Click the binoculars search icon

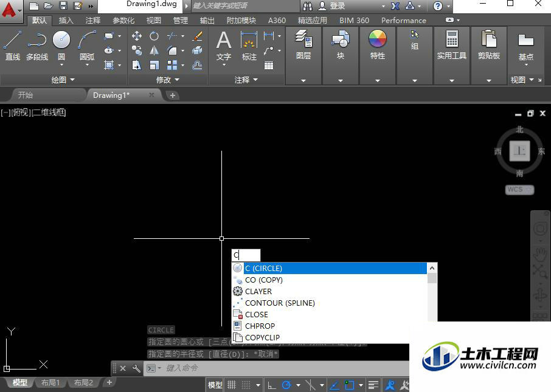pos(308,6)
